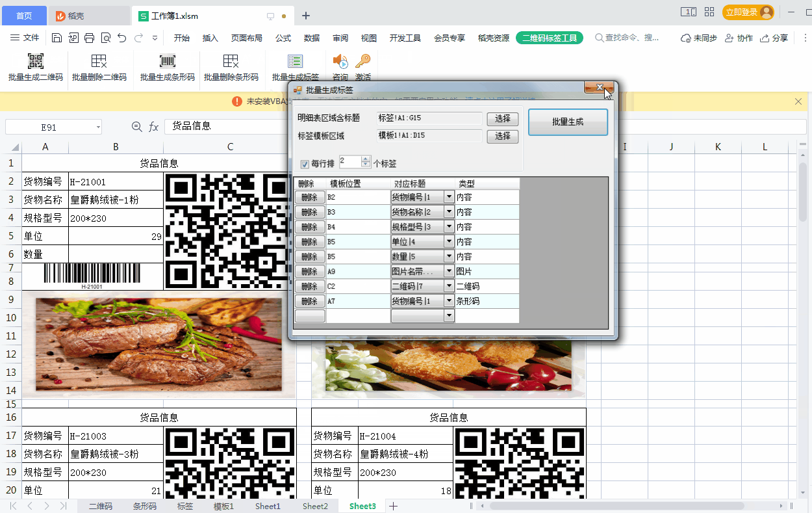
Task: Undo the last action
Action: [122, 38]
